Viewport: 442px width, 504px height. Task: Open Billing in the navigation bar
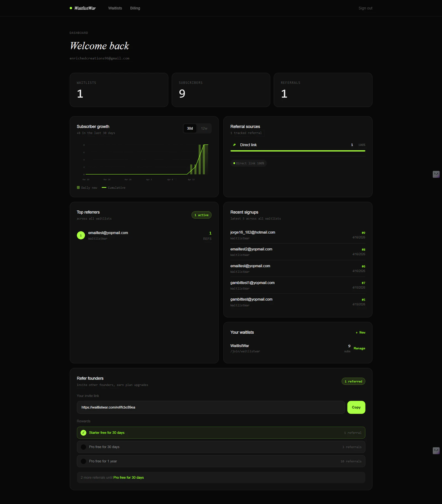(135, 8)
